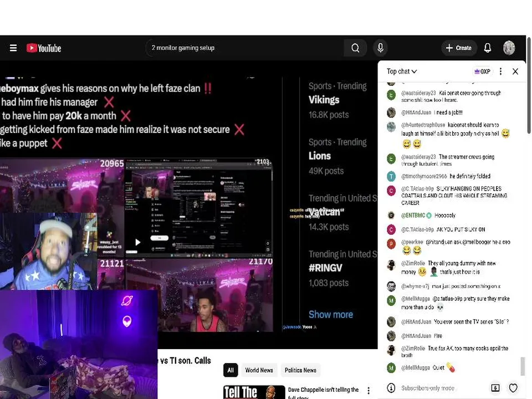This screenshot has width=532, height=399.
Task: Open Dave Chappelle video title link
Action: coord(323,393)
